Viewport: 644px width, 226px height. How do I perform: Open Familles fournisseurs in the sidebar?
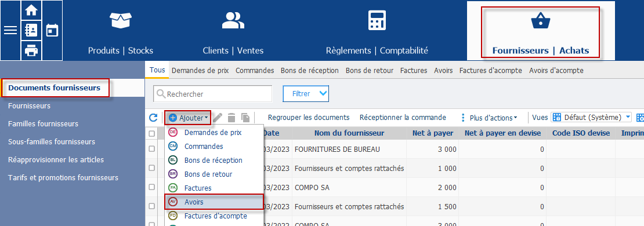[x=43, y=124]
